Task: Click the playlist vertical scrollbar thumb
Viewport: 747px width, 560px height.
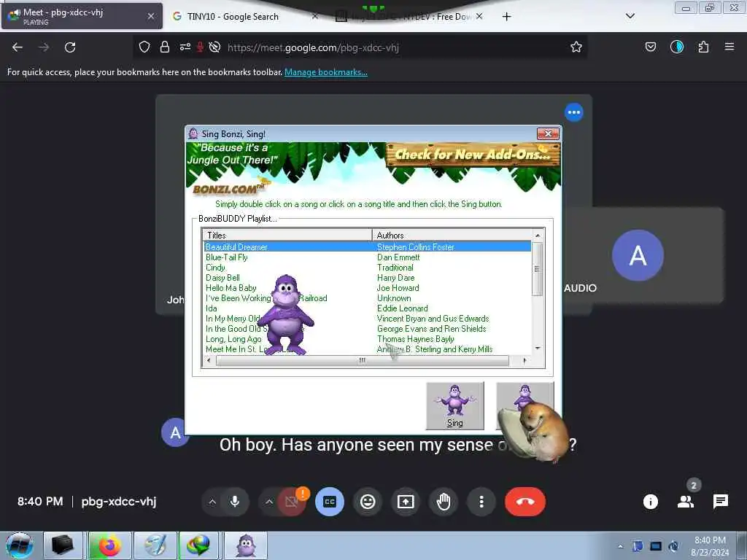Action: click(x=538, y=269)
